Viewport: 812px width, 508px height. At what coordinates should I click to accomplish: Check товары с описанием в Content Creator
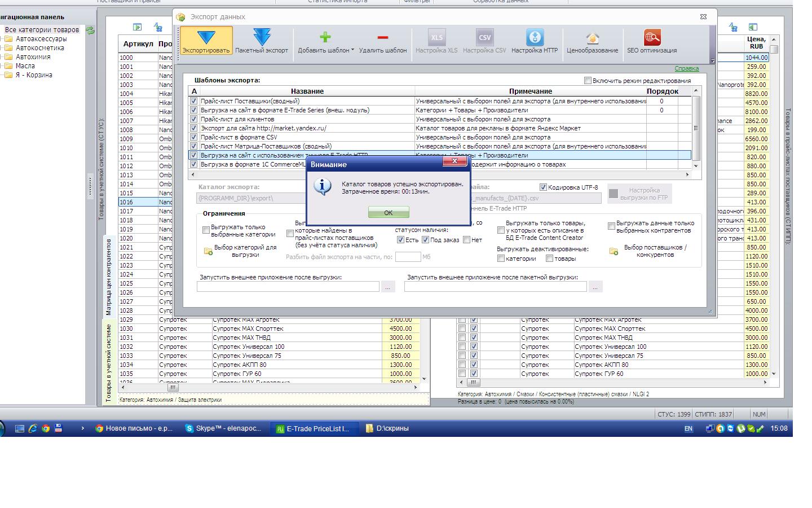click(x=501, y=230)
